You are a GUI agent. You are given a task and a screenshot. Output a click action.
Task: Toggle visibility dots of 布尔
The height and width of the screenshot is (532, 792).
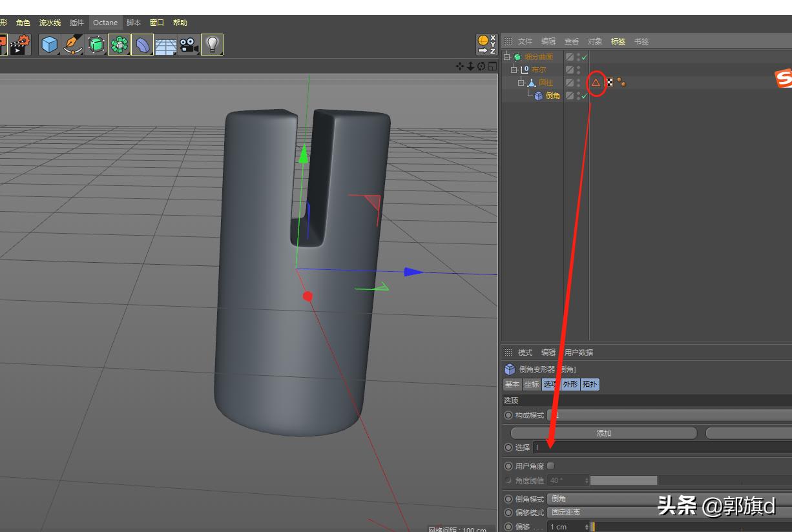(578, 70)
